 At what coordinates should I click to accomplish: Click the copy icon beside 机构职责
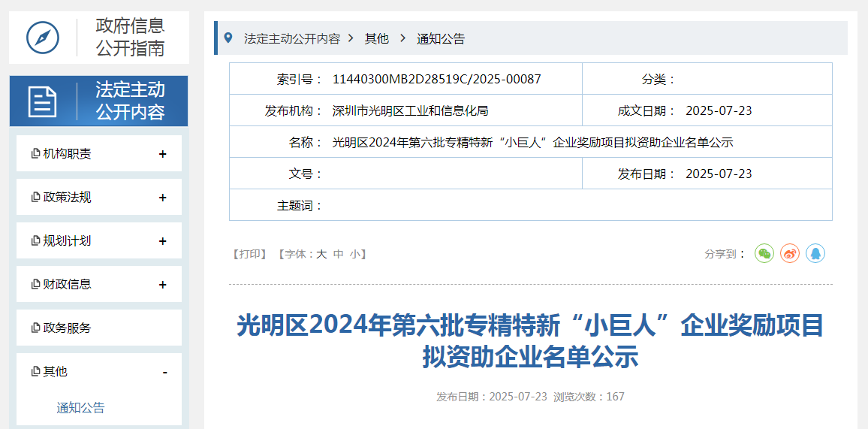(36, 154)
